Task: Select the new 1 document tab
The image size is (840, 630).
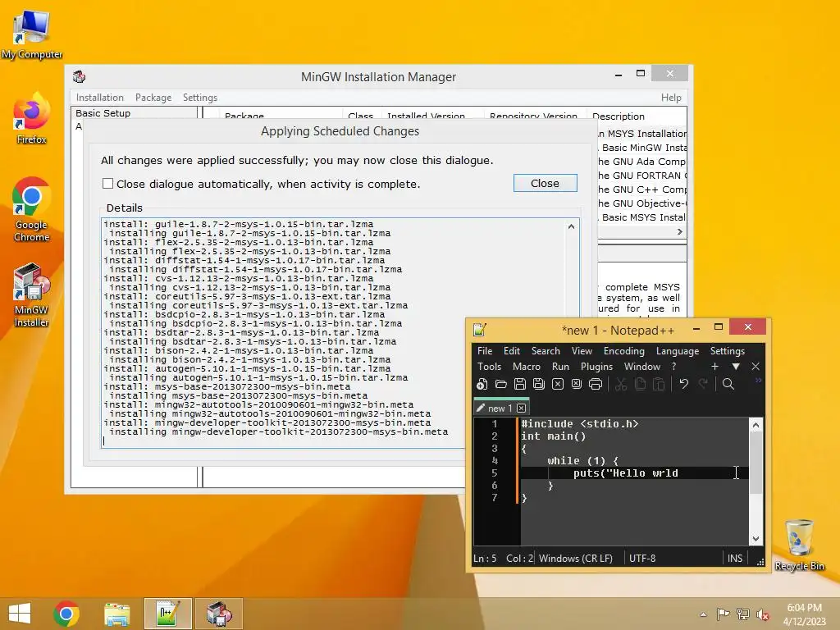Action: tap(500, 408)
